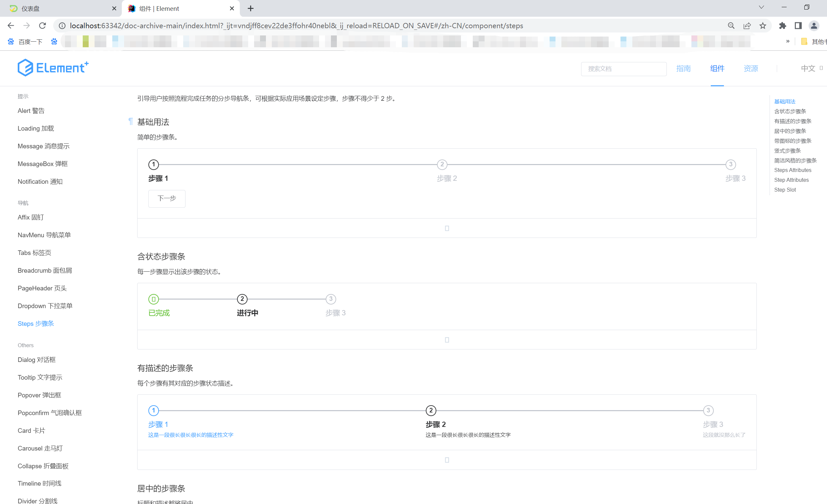Expand code under the basic usage demo
The height and width of the screenshot is (504, 827).
(x=447, y=228)
